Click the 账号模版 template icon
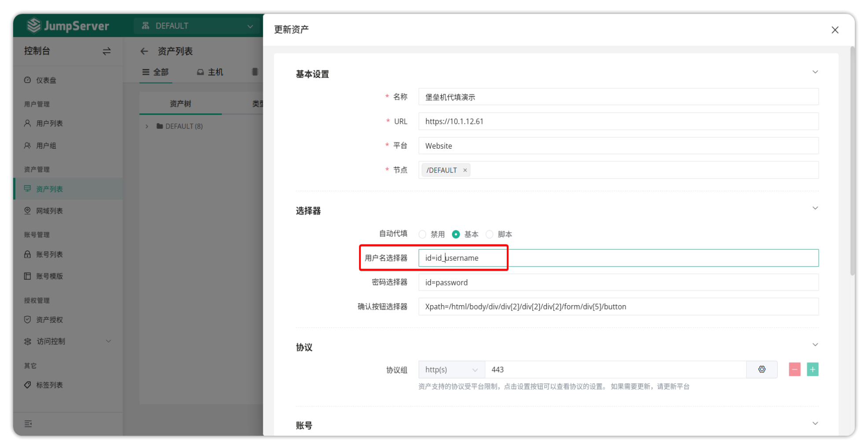The width and height of the screenshot is (868, 445). (27, 276)
